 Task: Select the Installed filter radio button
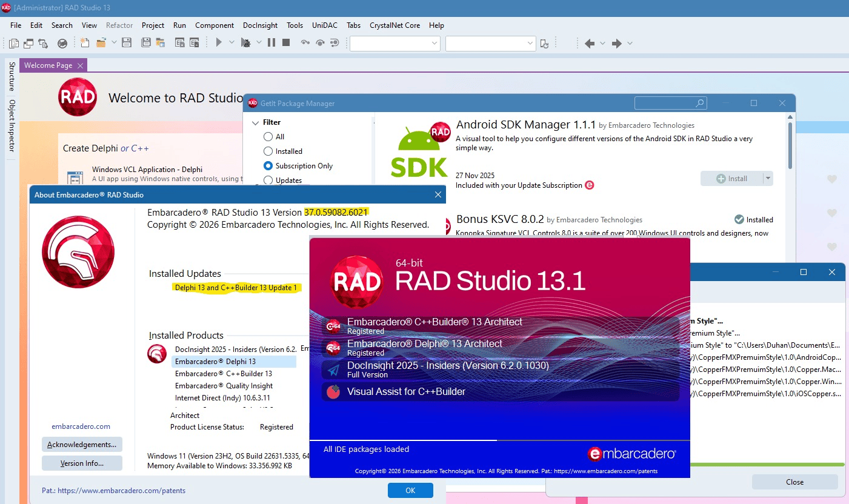(x=268, y=151)
